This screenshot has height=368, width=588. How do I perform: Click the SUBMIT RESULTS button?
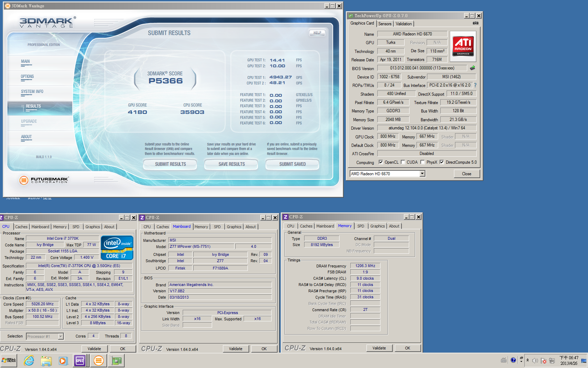[x=170, y=164]
